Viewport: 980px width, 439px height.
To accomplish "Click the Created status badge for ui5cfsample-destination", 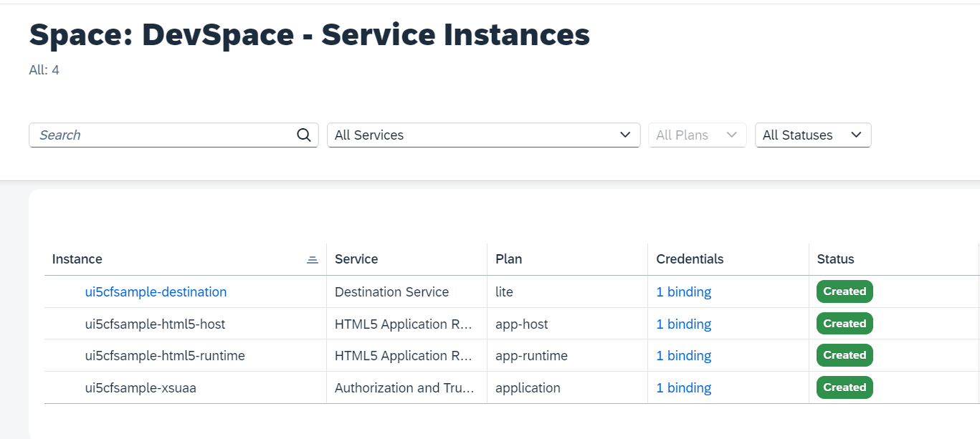I will 845,291.
